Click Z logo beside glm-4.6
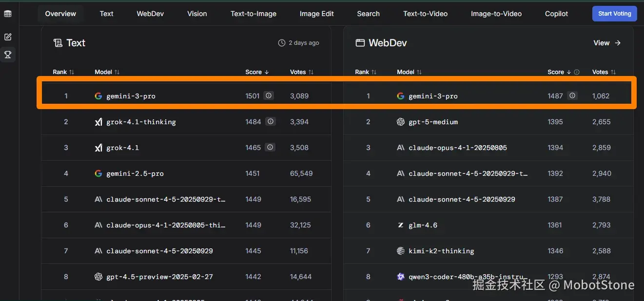 pos(401,225)
